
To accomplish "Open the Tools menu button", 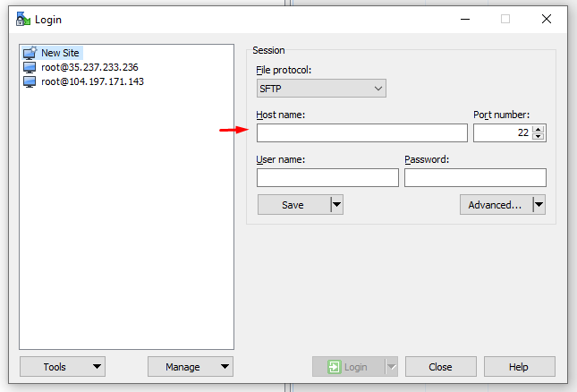I will click(x=62, y=366).
